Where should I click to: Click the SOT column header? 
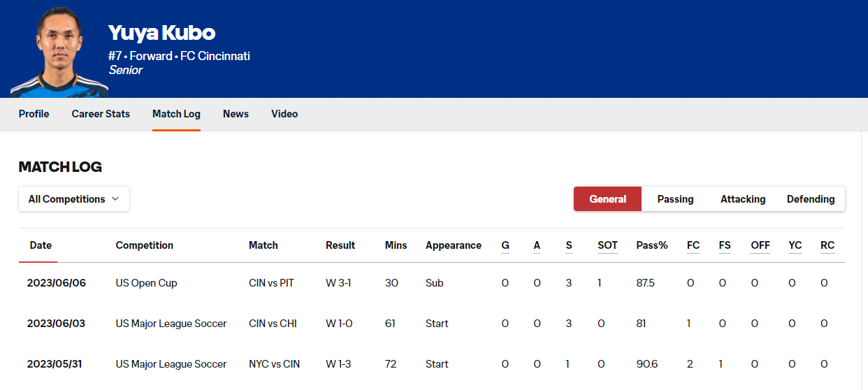[607, 245]
